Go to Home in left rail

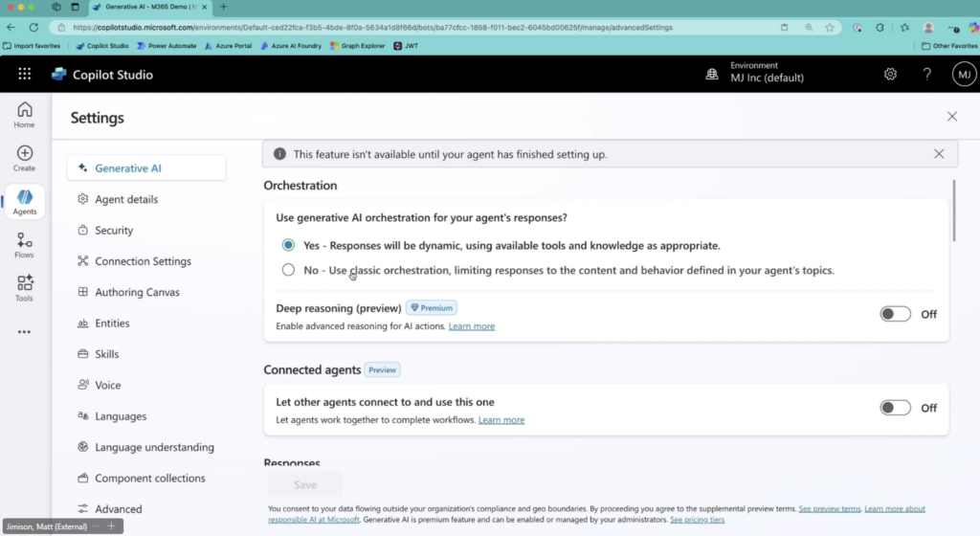tap(24, 115)
